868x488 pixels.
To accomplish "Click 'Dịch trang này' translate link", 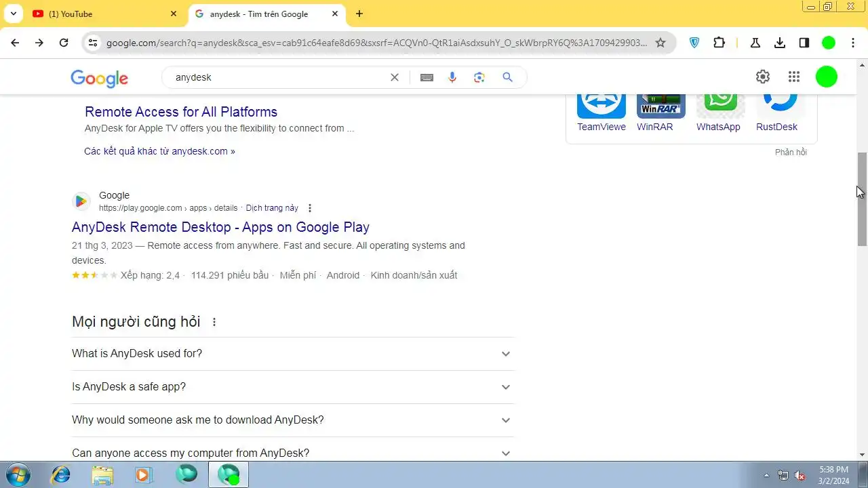I will [272, 208].
